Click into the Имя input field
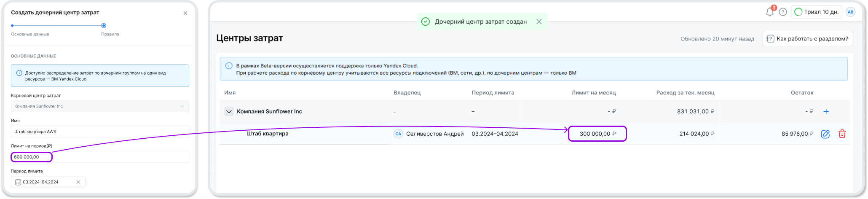The height and width of the screenshot is (199, 868). (x=100, y=132)
